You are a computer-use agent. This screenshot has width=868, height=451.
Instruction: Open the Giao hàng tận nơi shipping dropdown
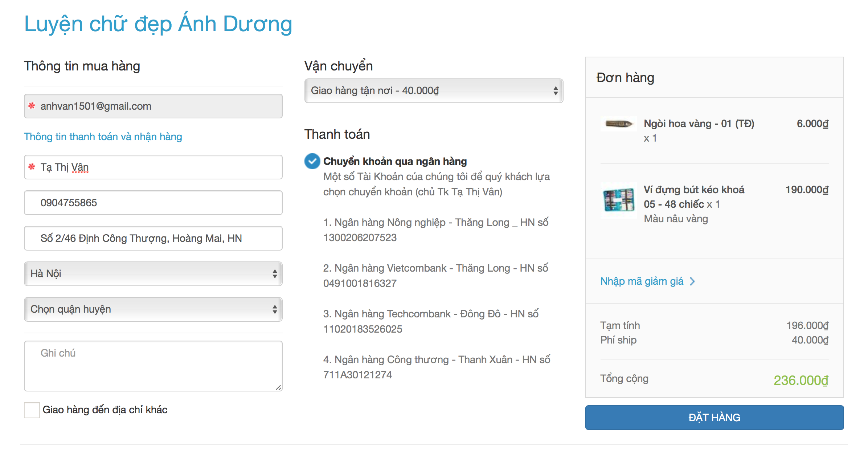[x=433, y=91]
